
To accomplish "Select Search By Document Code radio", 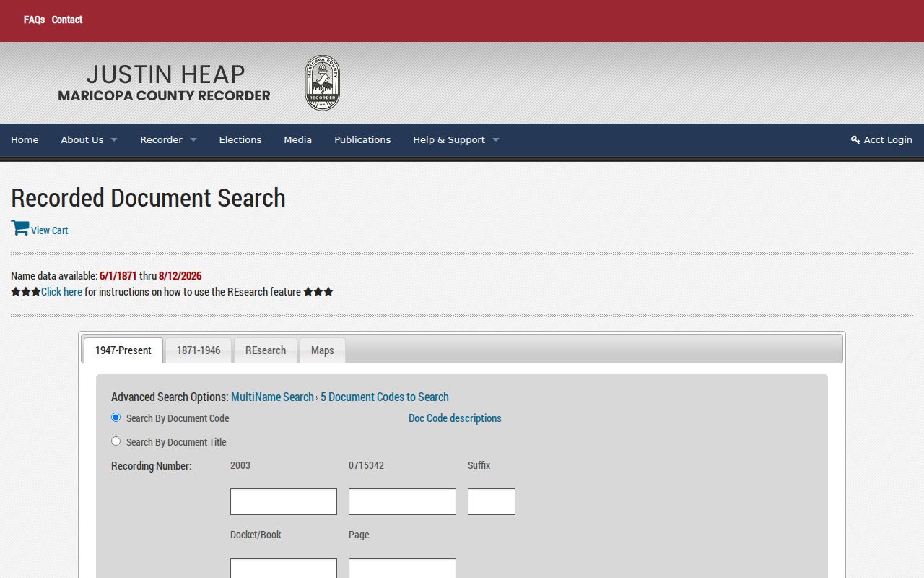I will pyautogui.click(x=115, y=417).
